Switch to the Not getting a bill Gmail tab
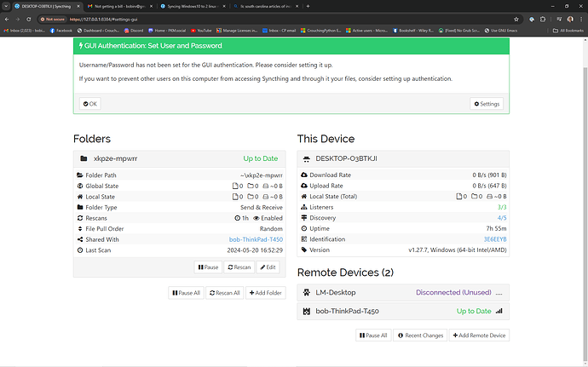The image size is (588, 367). [120, 6]
